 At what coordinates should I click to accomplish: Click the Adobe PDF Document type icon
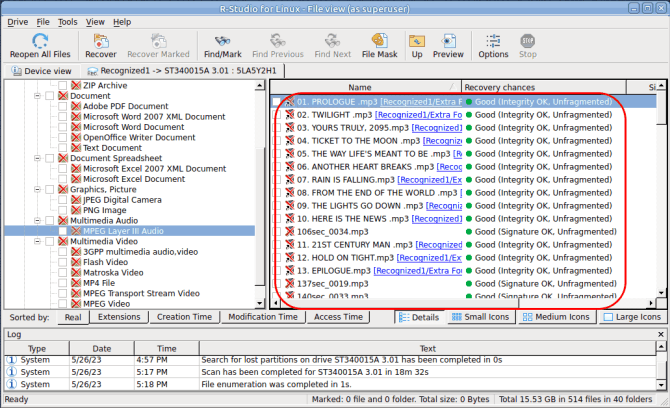point(76,106)
